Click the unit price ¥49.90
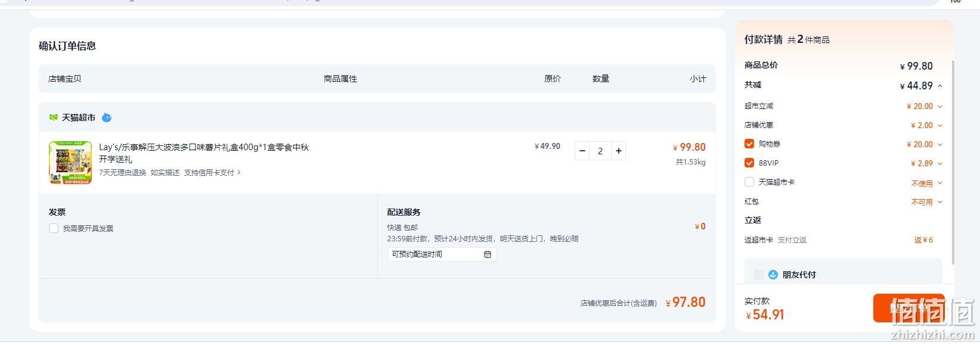This screenshot has width=980, height=345. pyautogui.click(x=547, y=147)
